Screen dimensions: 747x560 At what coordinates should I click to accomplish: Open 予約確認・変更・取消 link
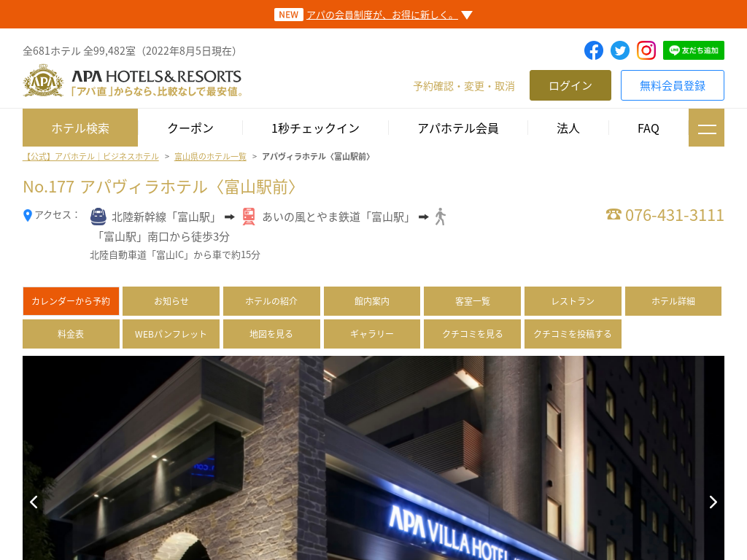coord(464,86)
